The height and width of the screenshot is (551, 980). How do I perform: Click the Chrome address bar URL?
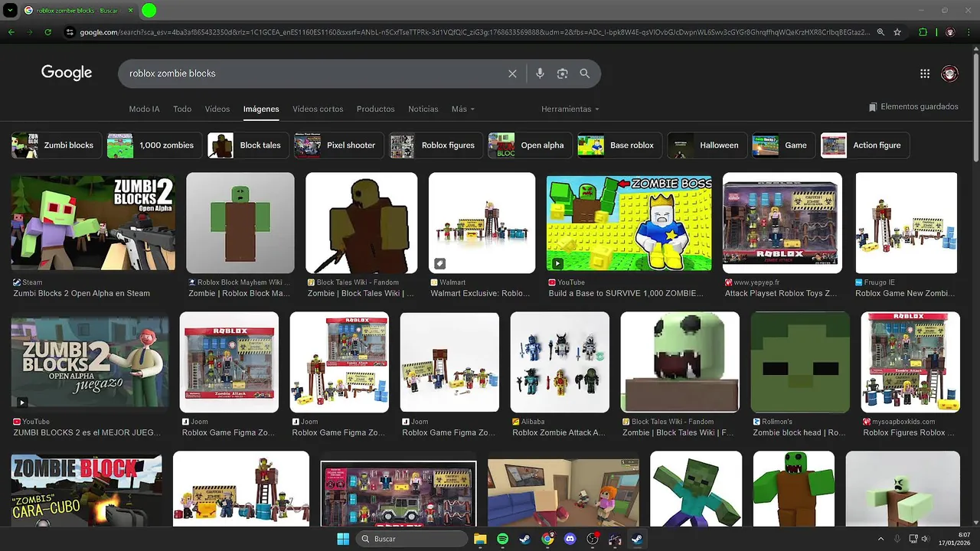(x=475, y=32)
